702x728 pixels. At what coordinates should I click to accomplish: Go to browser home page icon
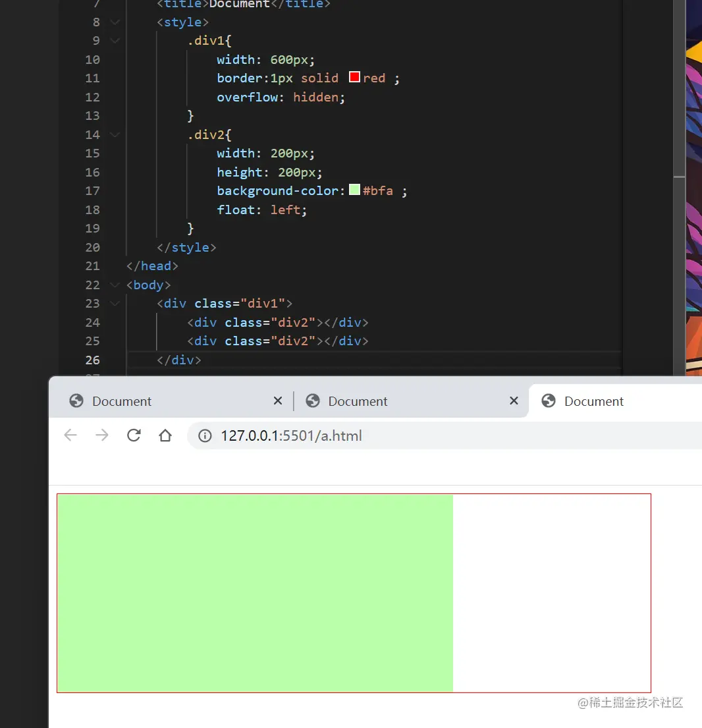[x=165, y=435]
